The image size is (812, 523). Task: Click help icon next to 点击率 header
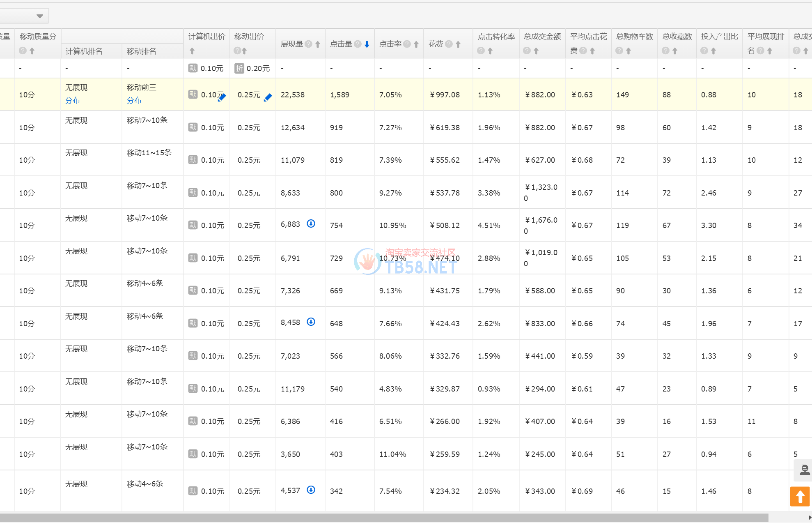tap(407, 44)
